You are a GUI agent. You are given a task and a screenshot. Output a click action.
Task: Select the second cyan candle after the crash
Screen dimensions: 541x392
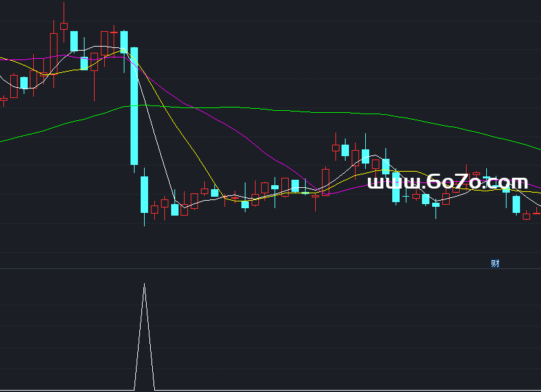click(175, 210)
